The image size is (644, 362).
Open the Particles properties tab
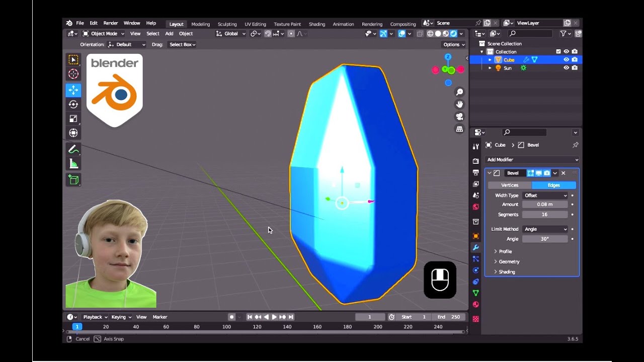(476, 259)
